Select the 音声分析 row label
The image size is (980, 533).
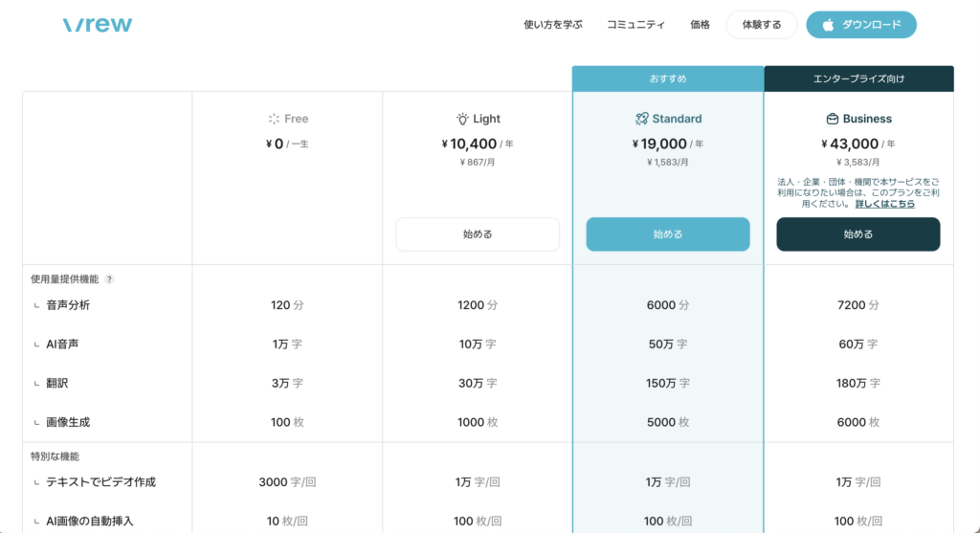[68, 305]
